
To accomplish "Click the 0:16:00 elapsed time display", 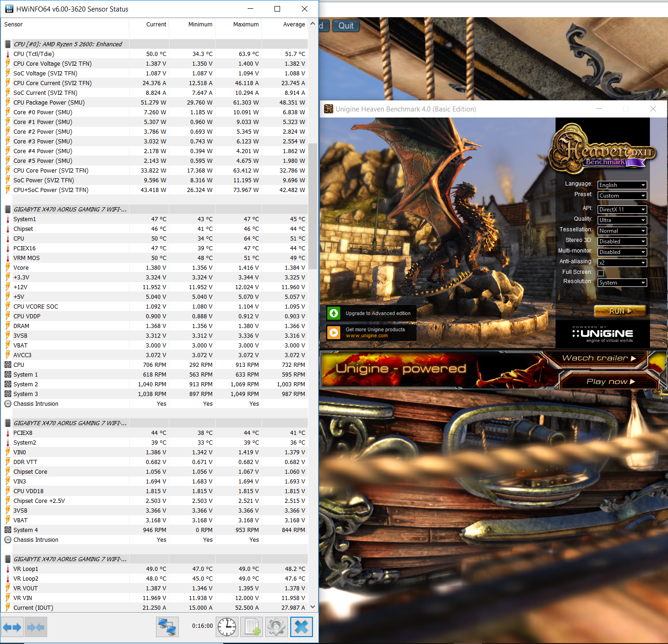I will click(x=202, y=626).
